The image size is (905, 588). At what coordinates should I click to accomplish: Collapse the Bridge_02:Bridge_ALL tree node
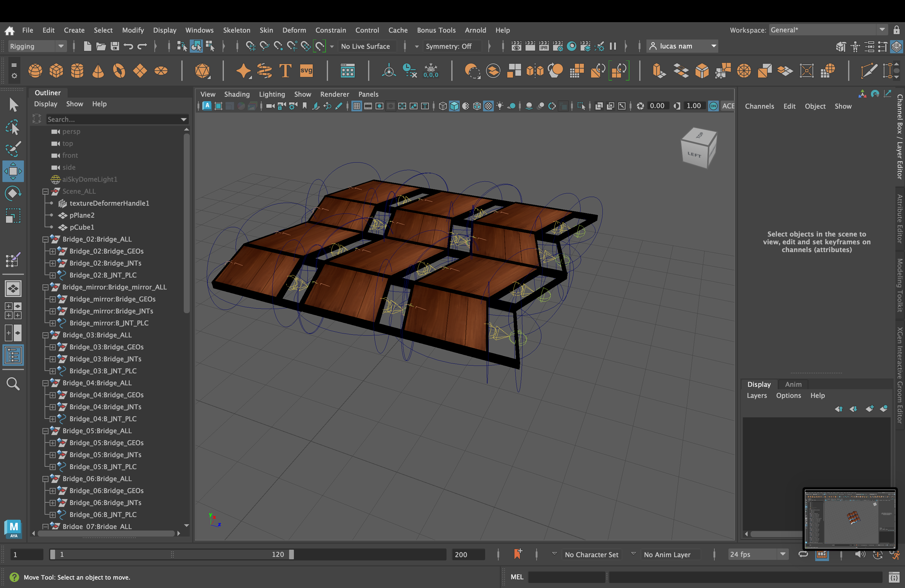pos(45,239)
